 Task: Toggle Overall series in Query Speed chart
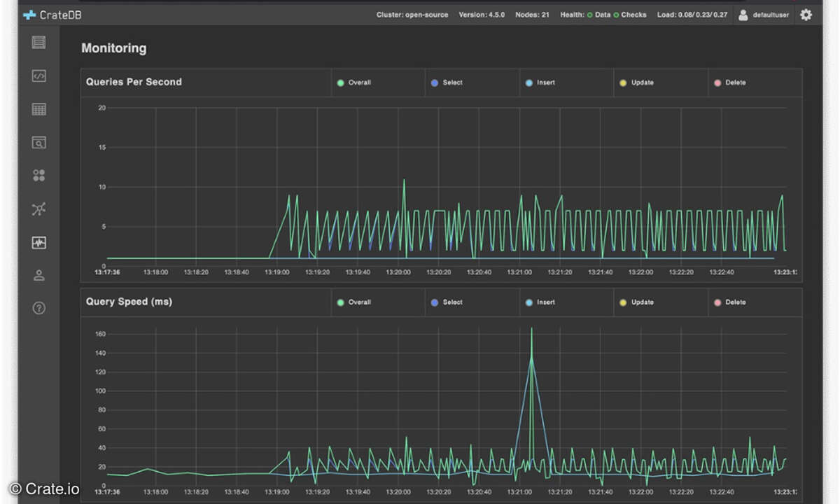(354, 302)
